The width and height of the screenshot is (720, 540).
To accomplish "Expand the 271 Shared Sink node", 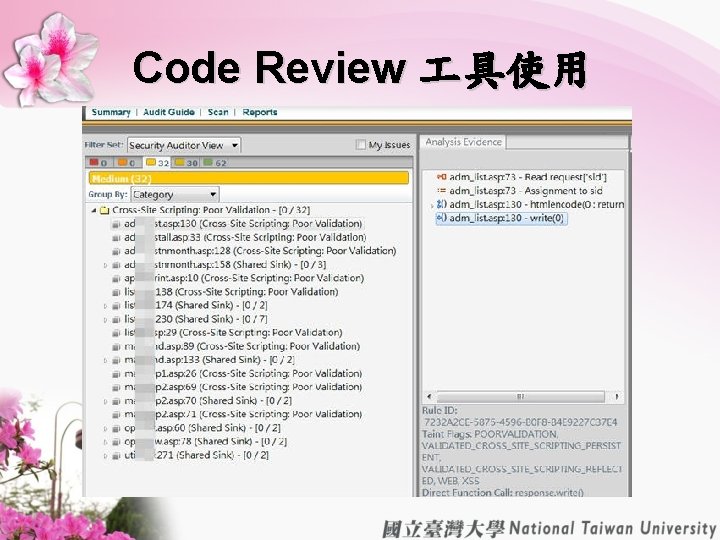I will pyautogui.click(x=105, y=456).
